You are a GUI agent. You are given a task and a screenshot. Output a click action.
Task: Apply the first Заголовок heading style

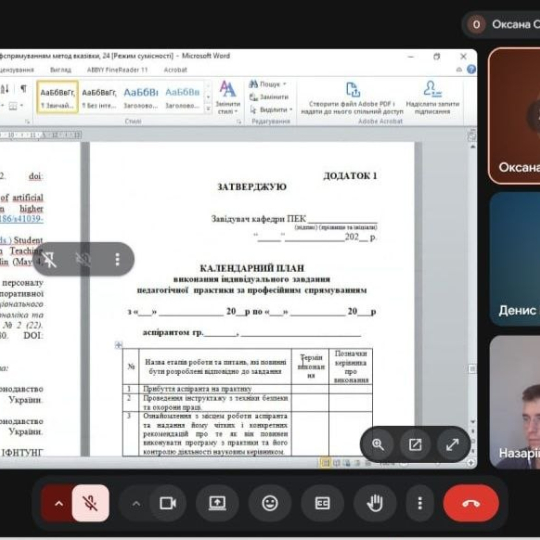coord(141,98)
